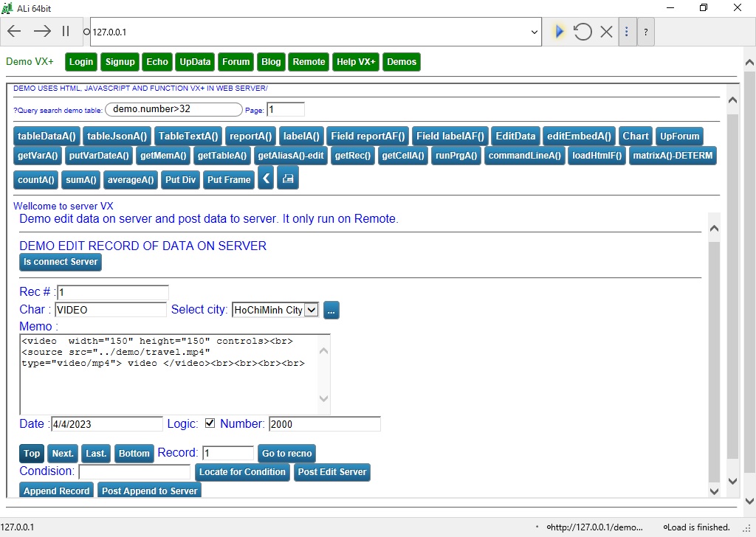The image size is (756, 537).
Task: Click the Memo text area scroll down arrow
Action: tap(323, 399)
